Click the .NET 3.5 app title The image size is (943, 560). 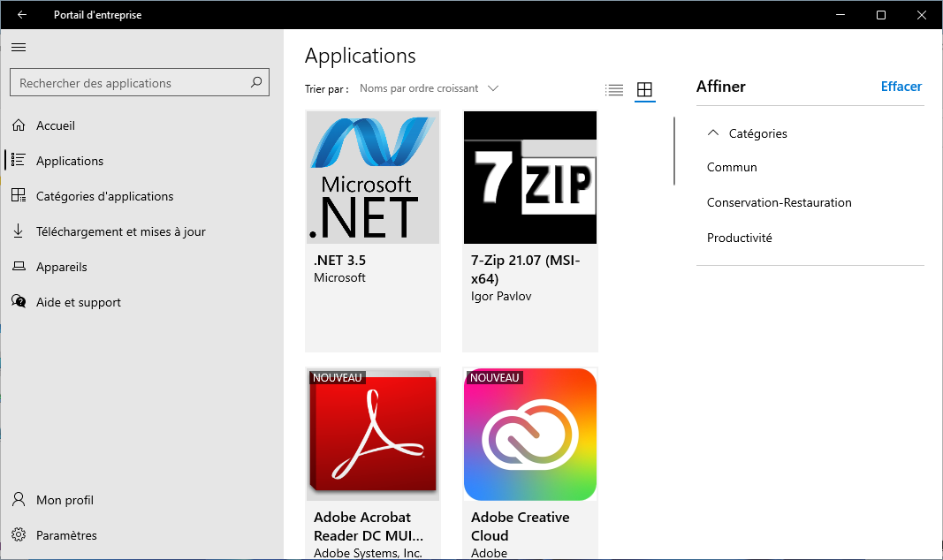click(x=339, y=261)
